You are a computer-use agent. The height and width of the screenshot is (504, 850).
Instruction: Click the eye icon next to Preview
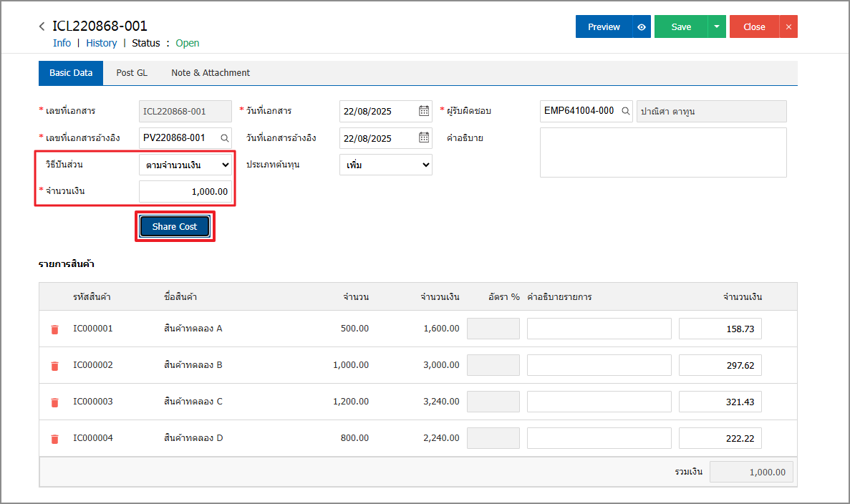(642, 27)
